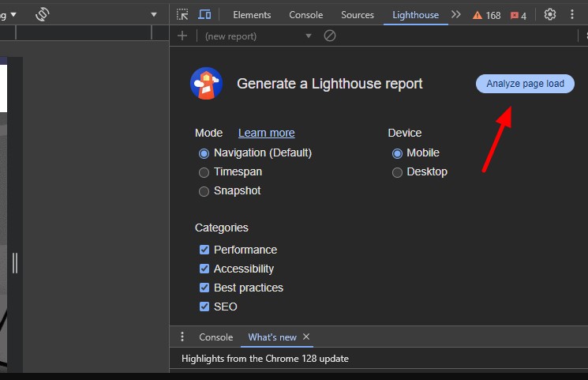588x380 pixels.
Task: Click the red issues count icon
Action: [x=515, y=15]
